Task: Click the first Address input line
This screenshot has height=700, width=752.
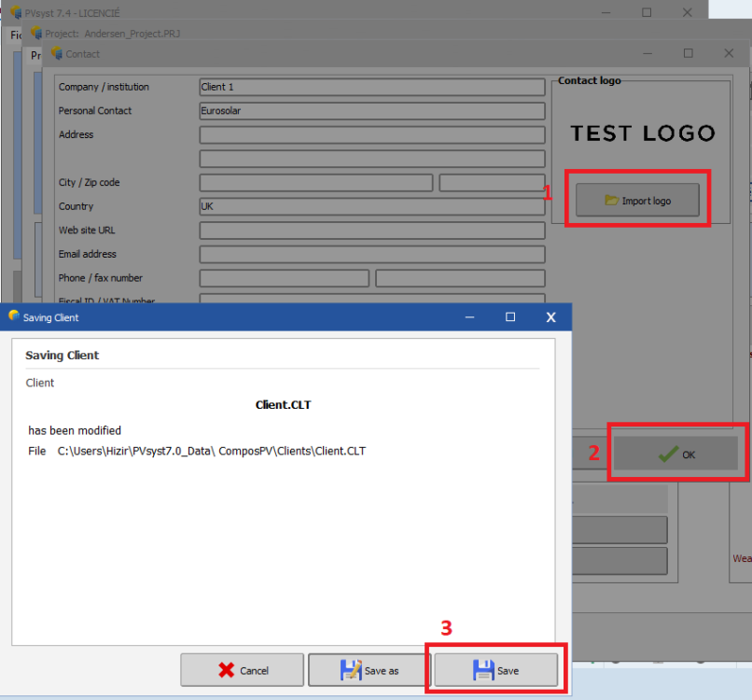Action: [x=371, y=135]
